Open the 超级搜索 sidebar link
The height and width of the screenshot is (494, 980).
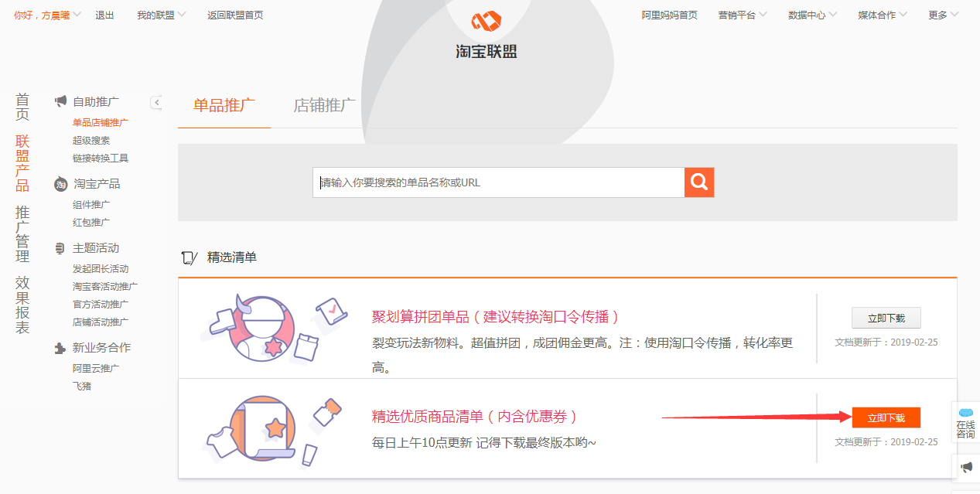coord(91,141)
